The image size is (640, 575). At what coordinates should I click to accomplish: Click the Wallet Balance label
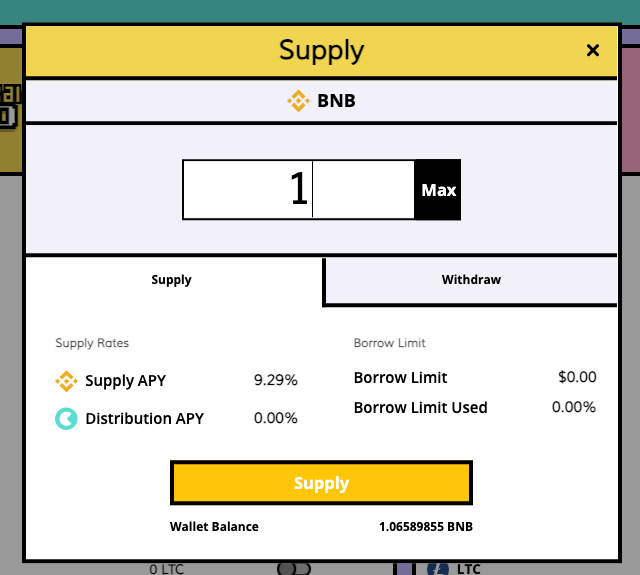click(x=214, y=527)
